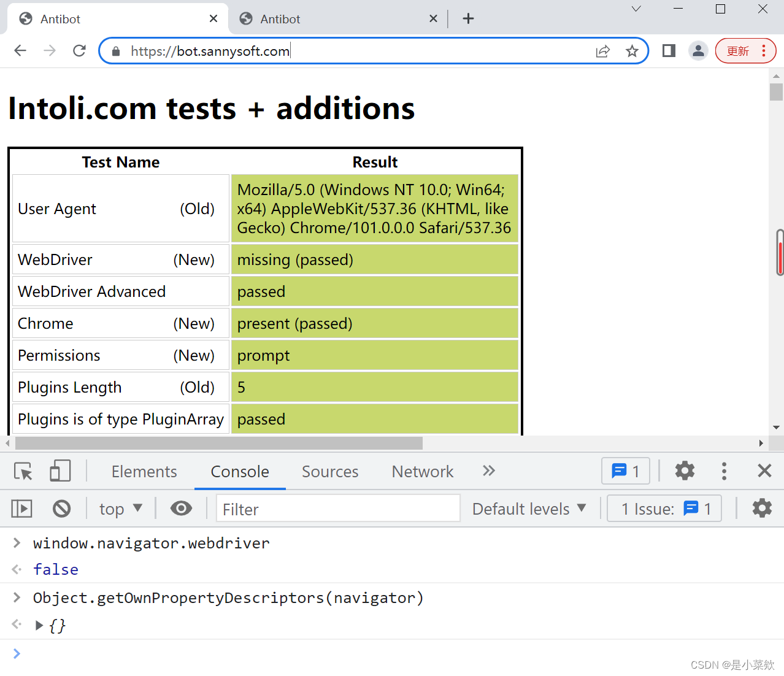Image resolution: width=784 pixels, height=676 pixels.
Task: Click the window.navigator.webdriver command text
Action: coord(152,543)
